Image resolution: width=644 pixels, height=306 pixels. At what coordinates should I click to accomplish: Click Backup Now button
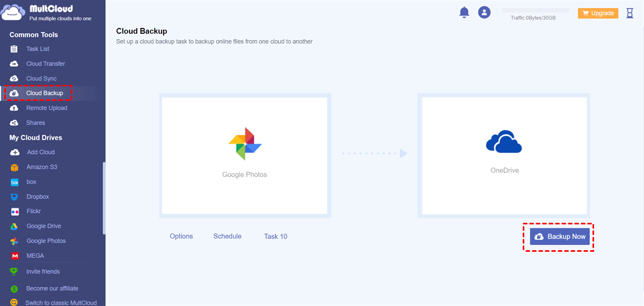point(560,237)
